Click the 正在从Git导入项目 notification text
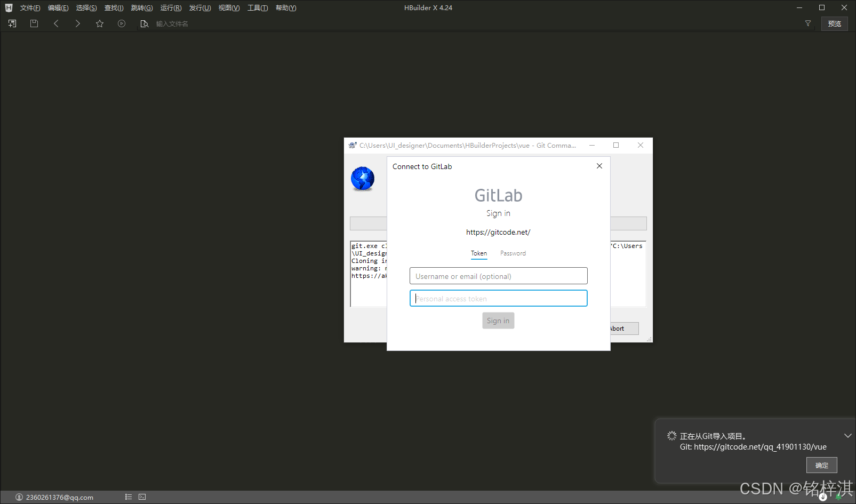856x504 pixels. (x=713, y=436)
